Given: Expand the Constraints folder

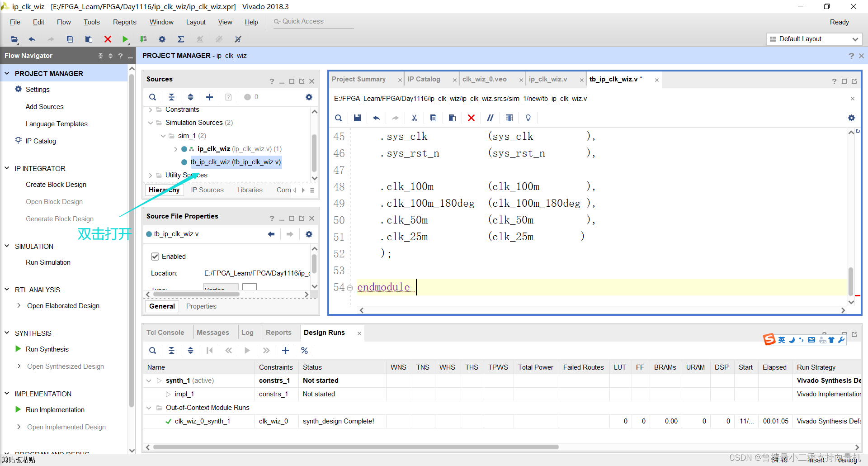Looking at the screenshot, I should [x=151, y=109].
